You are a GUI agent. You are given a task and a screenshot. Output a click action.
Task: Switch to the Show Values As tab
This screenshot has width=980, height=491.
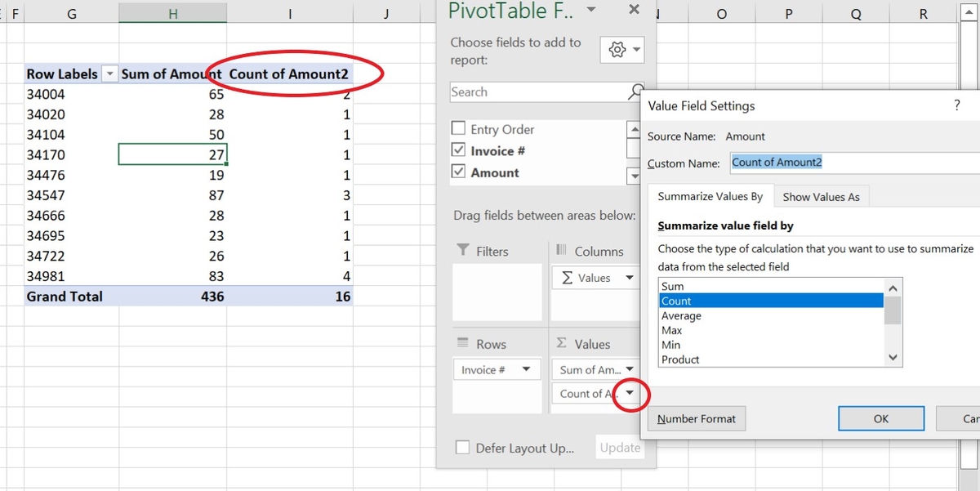point(822,196)
